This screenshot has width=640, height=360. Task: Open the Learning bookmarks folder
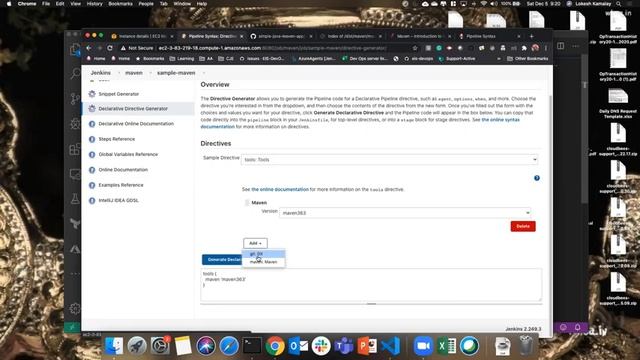coord(182,59)
